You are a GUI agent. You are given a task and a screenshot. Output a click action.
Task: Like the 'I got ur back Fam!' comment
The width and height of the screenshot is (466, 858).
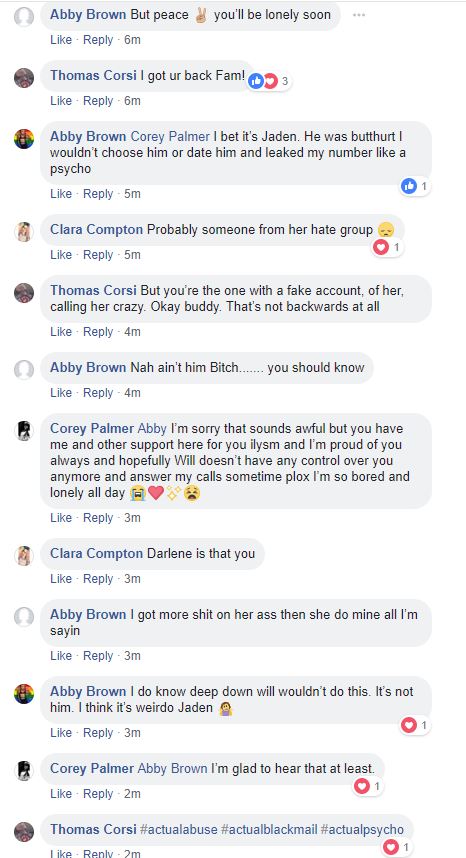point(61,101)
